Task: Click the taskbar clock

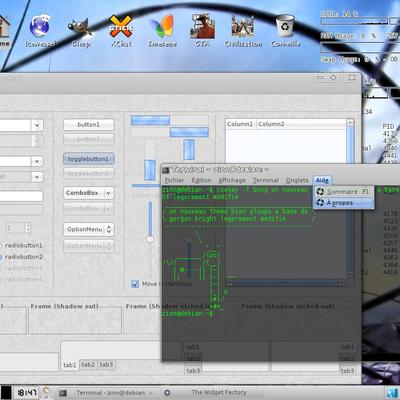Action: [27, 393]
